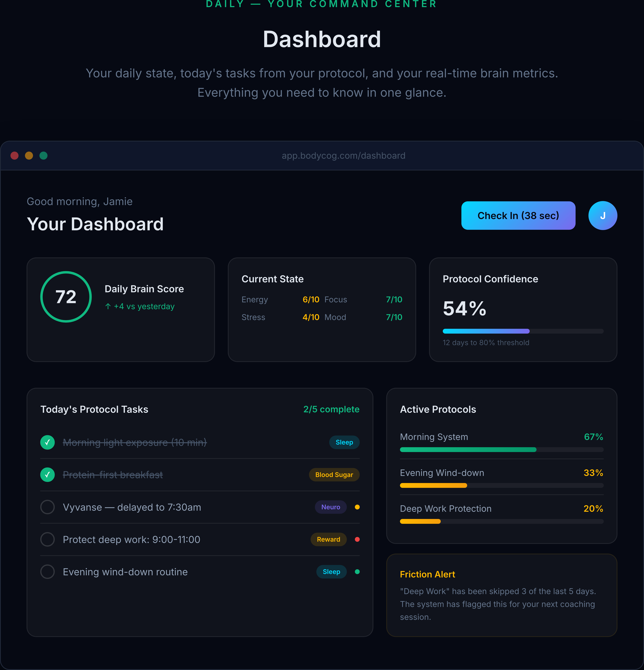
Task: Click the 72 brain score ring
Action: click(66, 297)
